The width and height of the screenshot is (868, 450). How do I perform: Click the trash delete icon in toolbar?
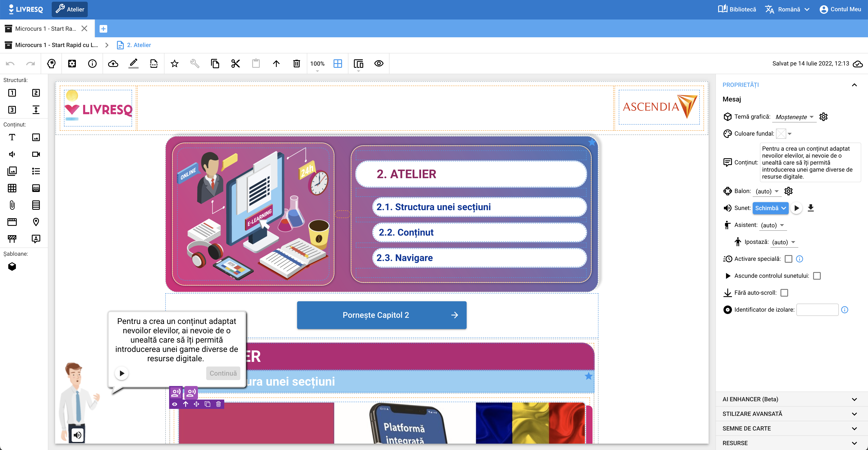[x=296, y=63]
